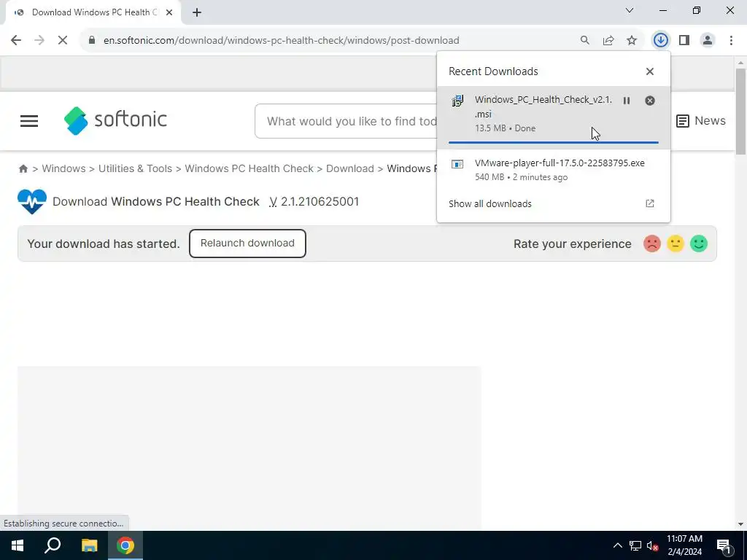Open Windows taskbar search

coord(53,545)
